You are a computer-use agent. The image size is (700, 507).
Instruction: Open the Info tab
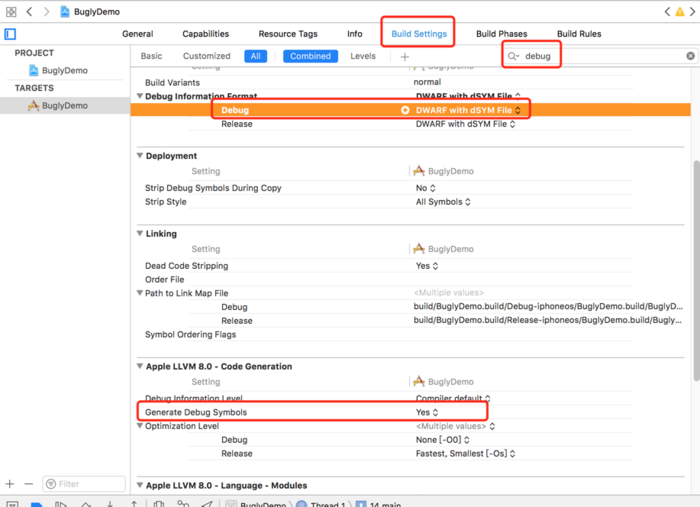pos(355,34)
